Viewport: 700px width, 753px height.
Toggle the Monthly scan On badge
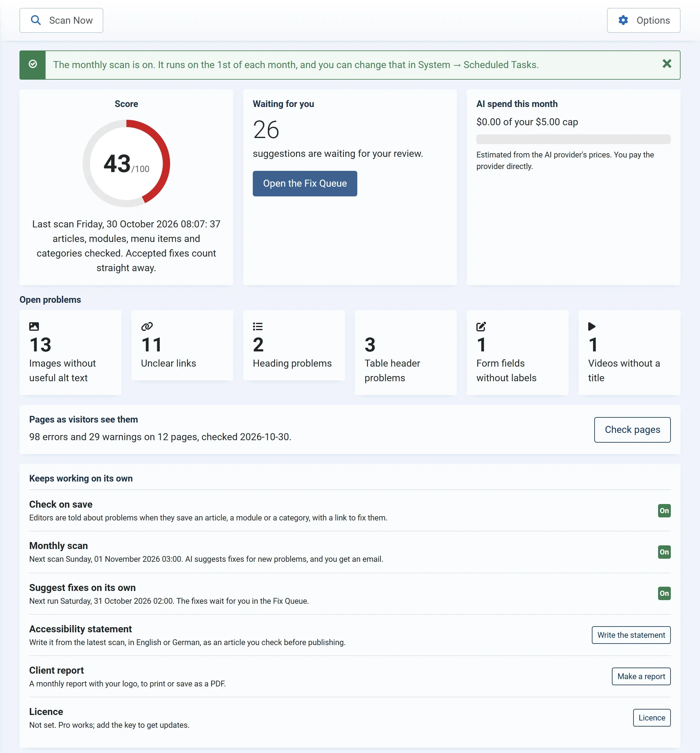pyautogui.click(x=664, y=552)
